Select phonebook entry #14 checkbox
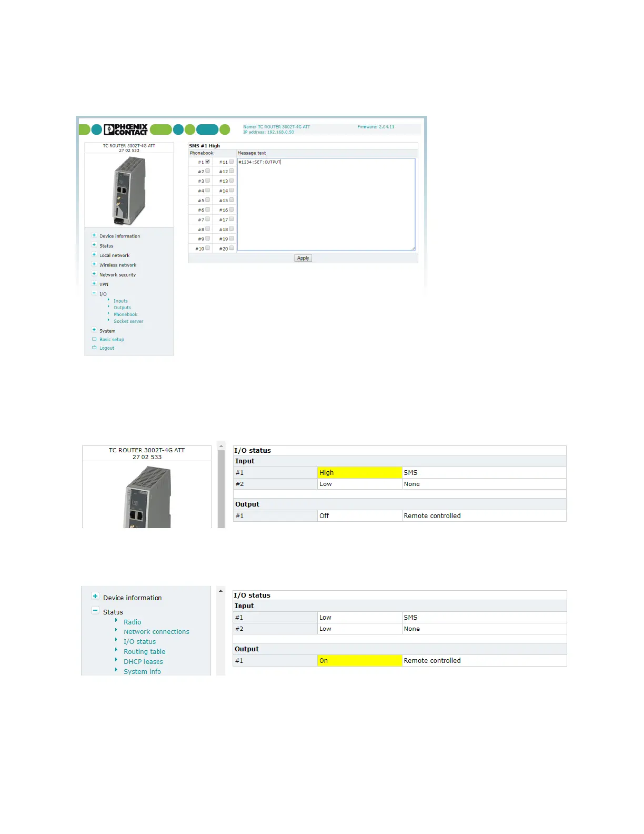The width and height of the screenshot is (644, 834). pyautogui.click(x=232, y=191)
